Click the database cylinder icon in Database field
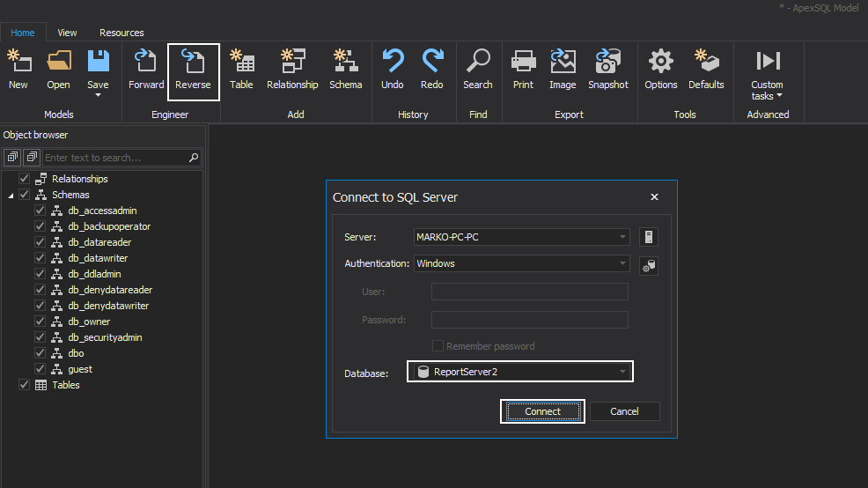868x488 pixels. point(423,372)
